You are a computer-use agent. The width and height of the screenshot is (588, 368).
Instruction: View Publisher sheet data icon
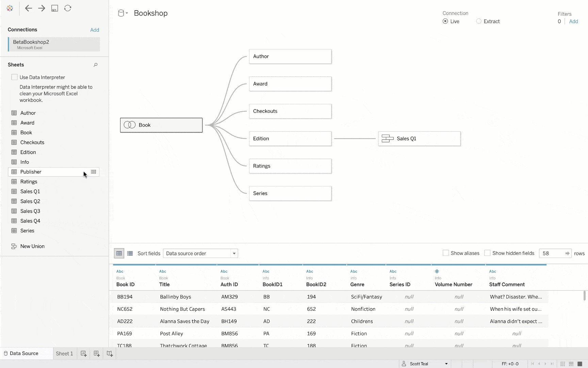point(94,172)
